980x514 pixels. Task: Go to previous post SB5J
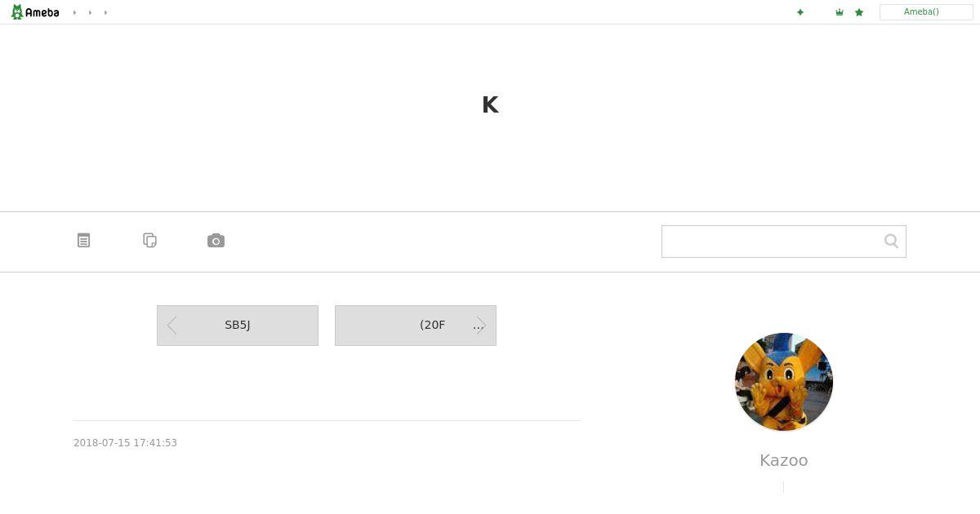(238, 326)
